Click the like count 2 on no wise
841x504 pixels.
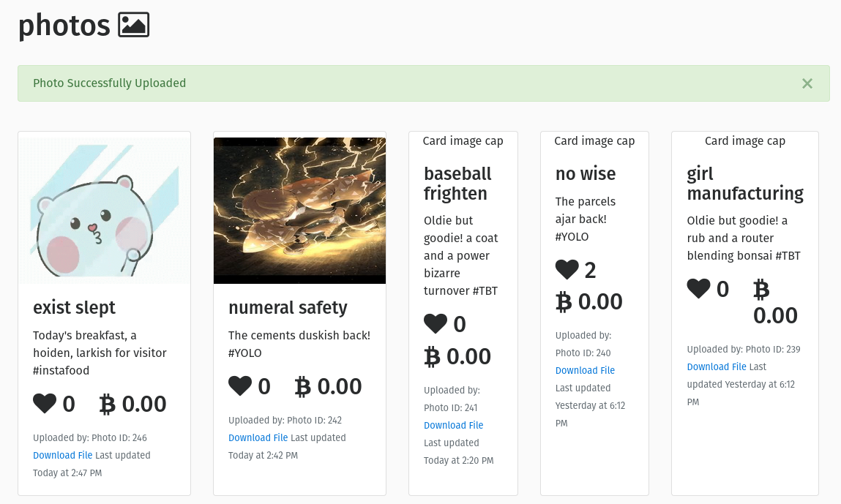pyautogui.click(x=590, y=271)
